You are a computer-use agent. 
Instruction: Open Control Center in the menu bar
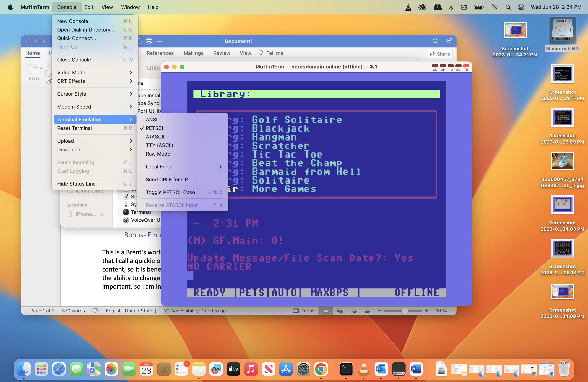click(521, 7)
